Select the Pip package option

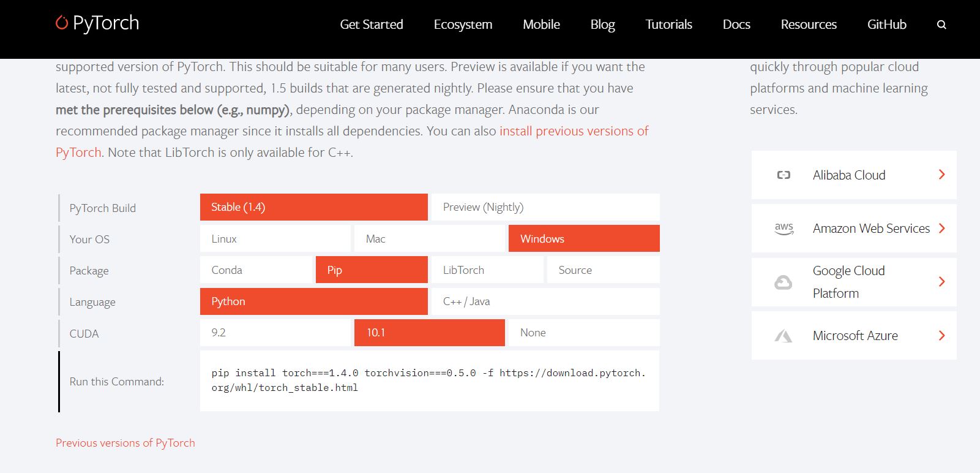[372, 270]
